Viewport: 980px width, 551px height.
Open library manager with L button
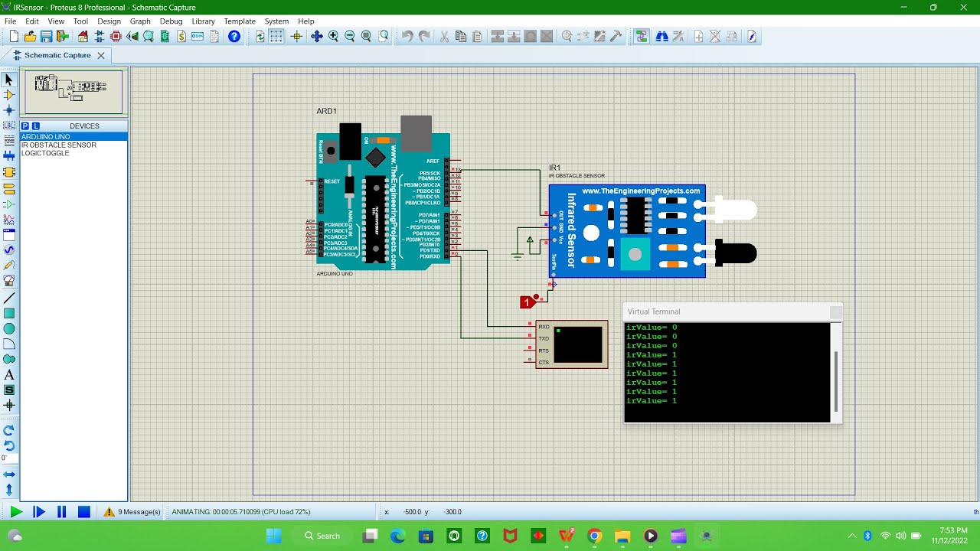(35, 126)
